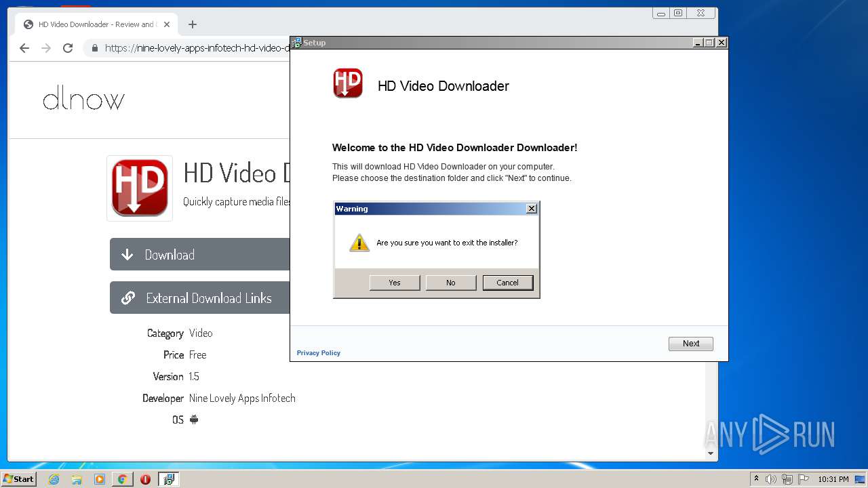Reload the browser page
Image resolution: width=868 pixels, height=488 pixels.
[x=68, y=48]
